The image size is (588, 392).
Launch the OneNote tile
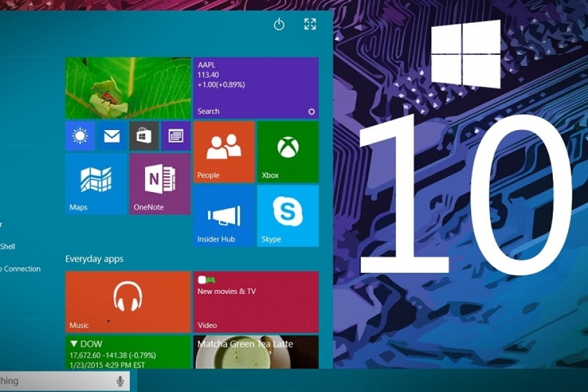[159, 184]
